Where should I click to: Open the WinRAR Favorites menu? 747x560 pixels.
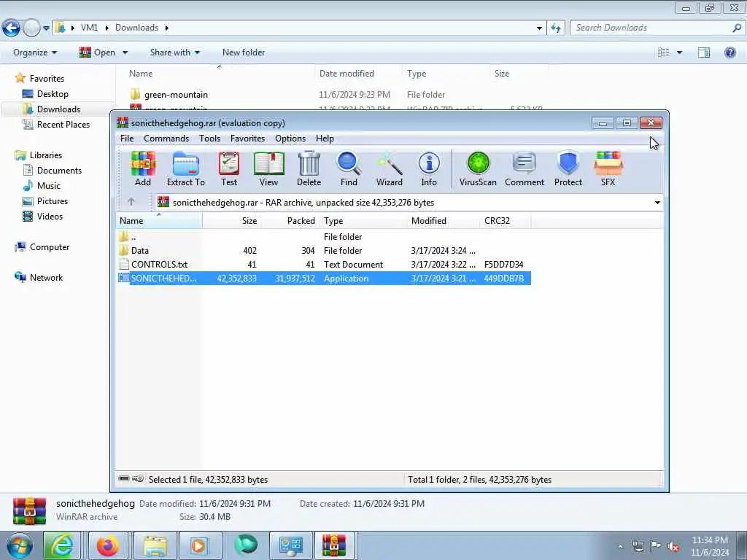[248, 139]
